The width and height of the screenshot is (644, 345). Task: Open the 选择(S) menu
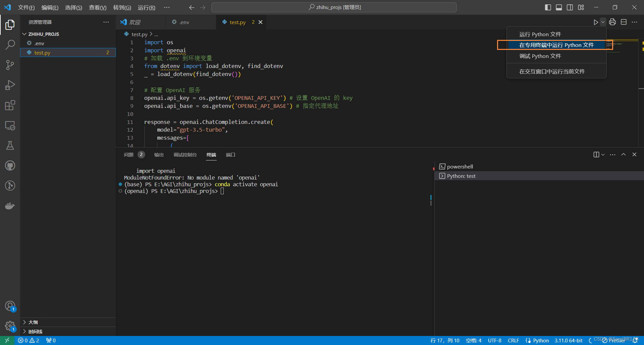[73, 7]
